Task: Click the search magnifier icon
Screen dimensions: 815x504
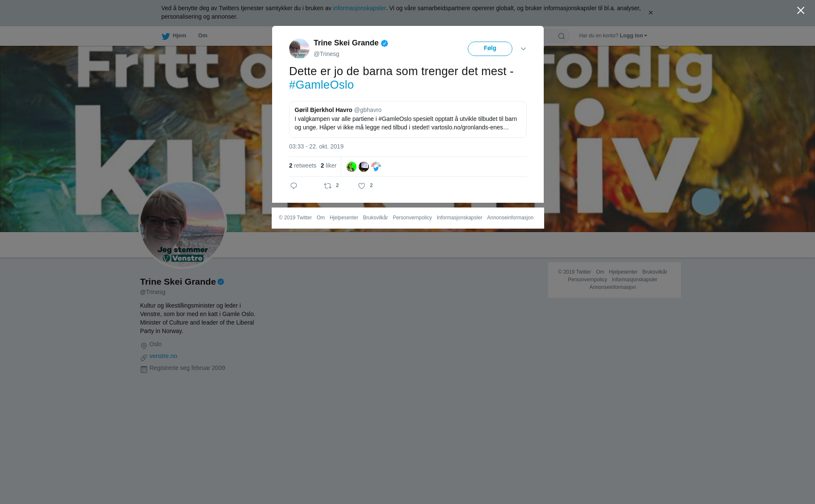Action: click(562, 36)
